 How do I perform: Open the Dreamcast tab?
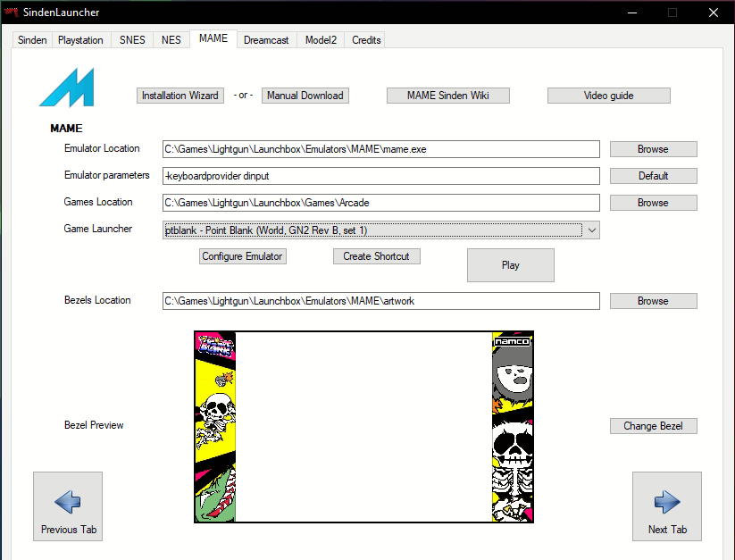tap(266, 40)
